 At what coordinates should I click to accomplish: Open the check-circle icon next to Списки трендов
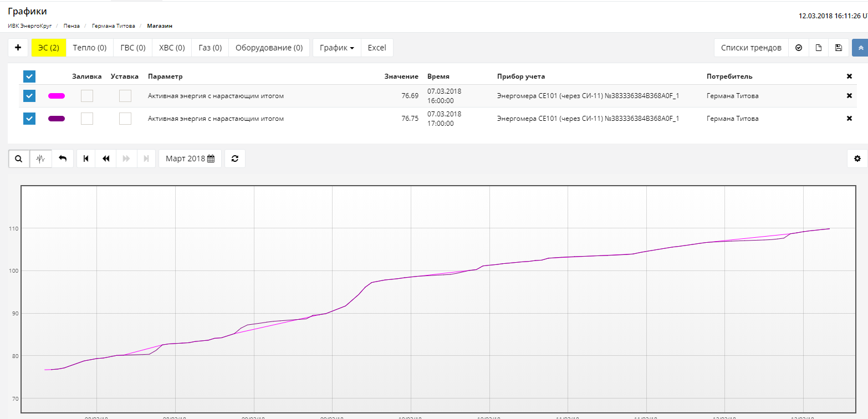pyautogui.click(x=799, y=48)
